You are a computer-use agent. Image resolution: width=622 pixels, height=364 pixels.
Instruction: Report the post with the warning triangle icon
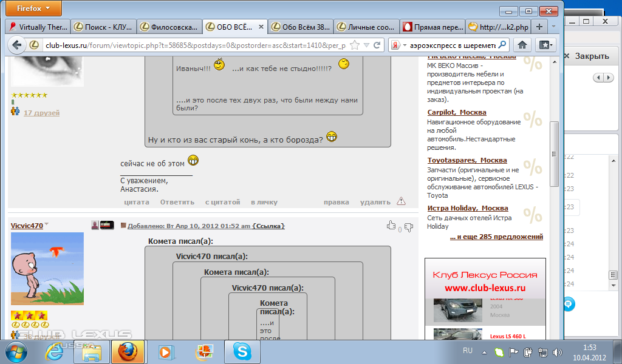[401, 201]
